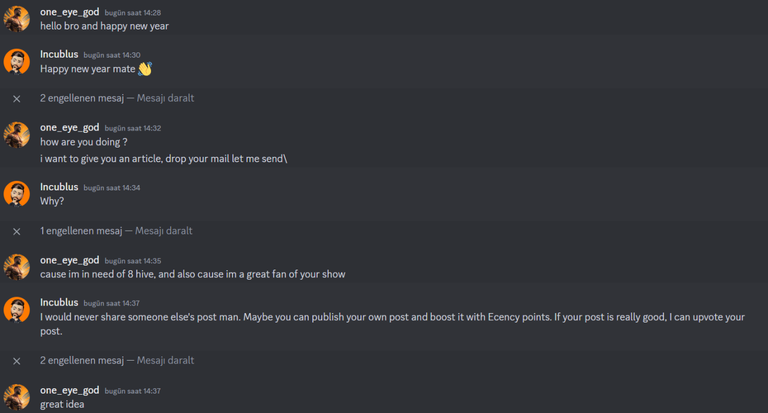The image size is (768, 413).
Task: Click username one_eye_god at 14:35
Action: 70,260
